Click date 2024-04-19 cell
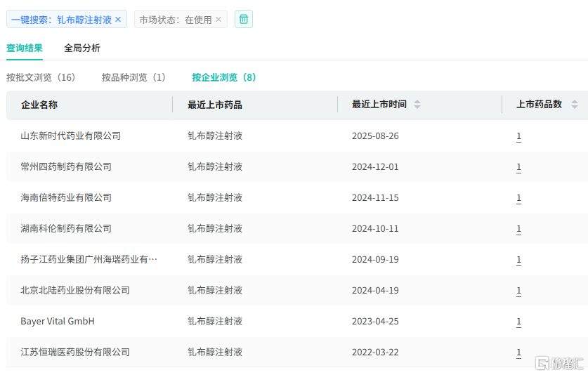The width and height of the screenshot is (588, 375). tap(375, 290)
